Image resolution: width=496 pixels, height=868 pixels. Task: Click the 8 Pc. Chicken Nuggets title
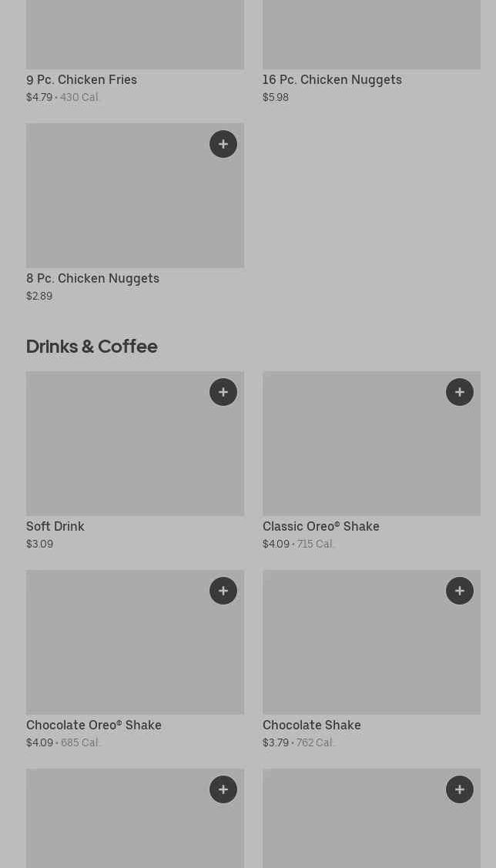point(92,279)
